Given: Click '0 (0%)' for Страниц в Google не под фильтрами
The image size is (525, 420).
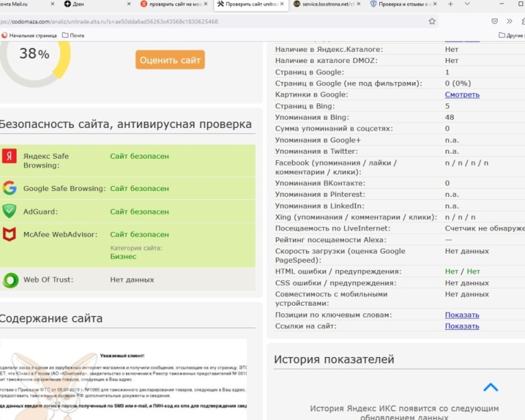Looking at the screenshot, I should pos(458,83).
